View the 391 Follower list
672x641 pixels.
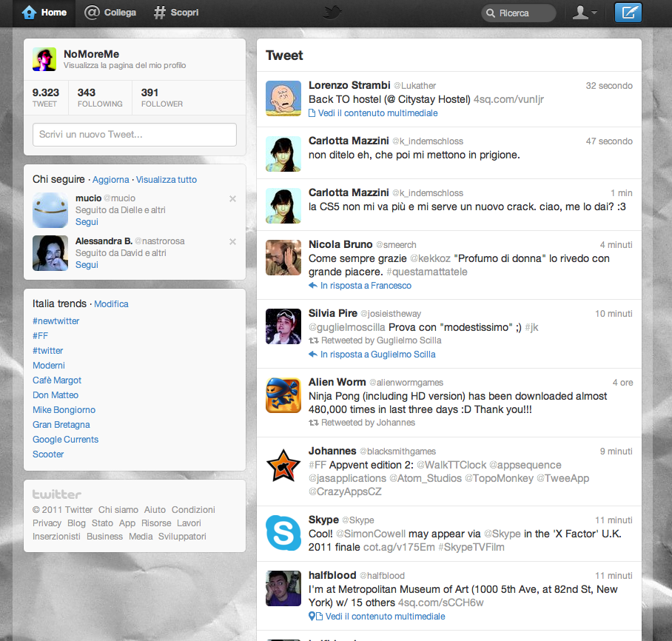[x=162, y=98]
